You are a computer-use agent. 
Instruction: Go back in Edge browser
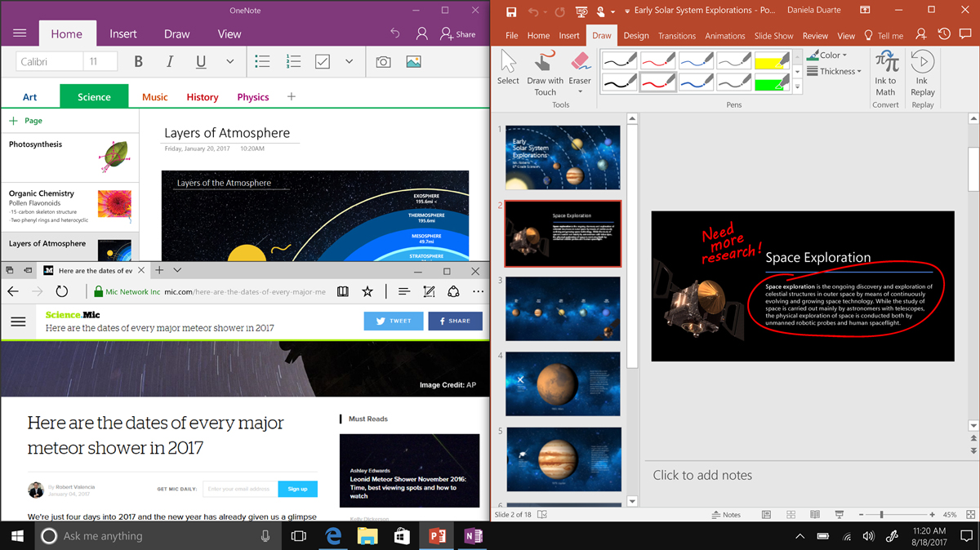(13, 291)
